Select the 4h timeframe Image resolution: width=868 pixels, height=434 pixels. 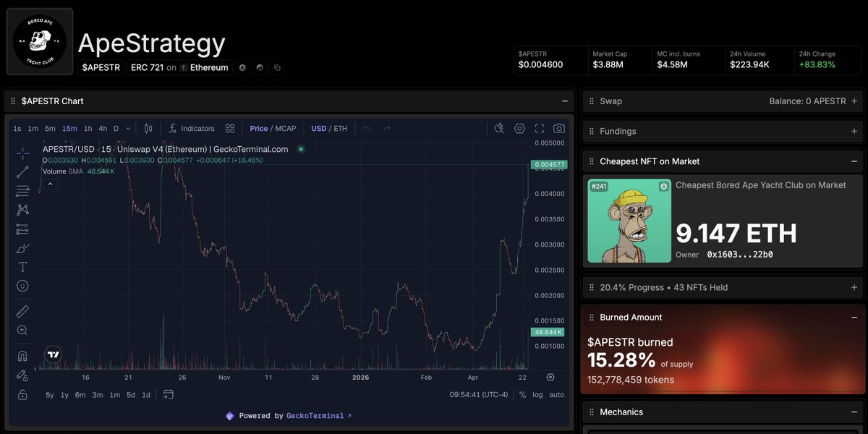(103, 129)
